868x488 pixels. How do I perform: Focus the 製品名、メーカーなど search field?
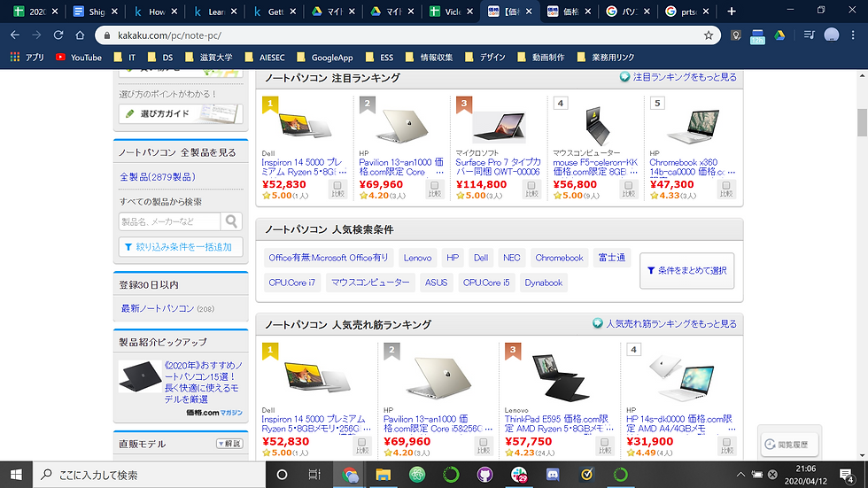(x=170, y=221)
